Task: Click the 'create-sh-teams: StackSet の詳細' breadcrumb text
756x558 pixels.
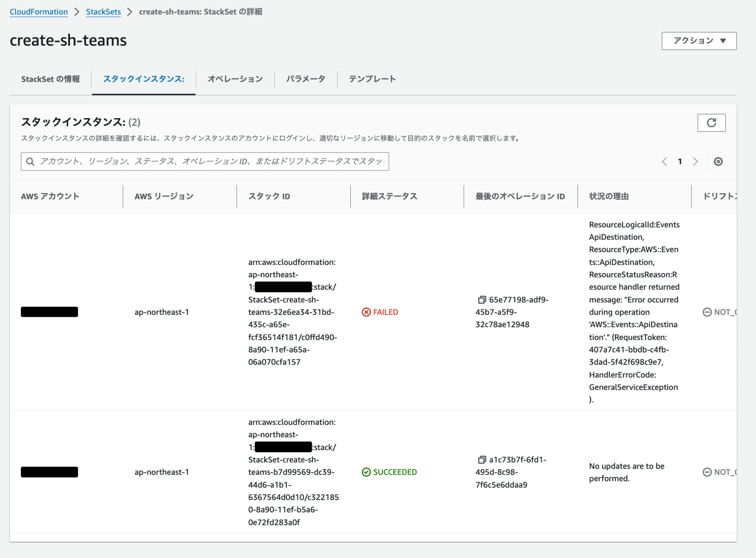Action: [200, 12]
